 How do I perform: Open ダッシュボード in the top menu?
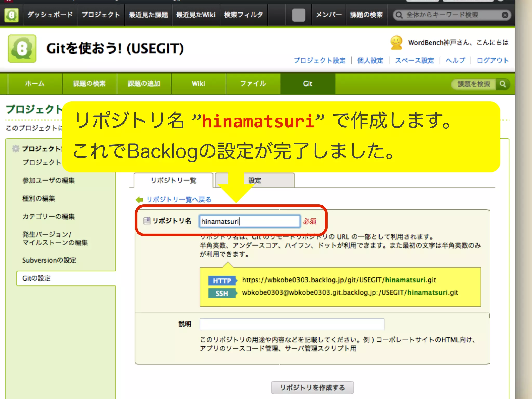tap(50, 15)
